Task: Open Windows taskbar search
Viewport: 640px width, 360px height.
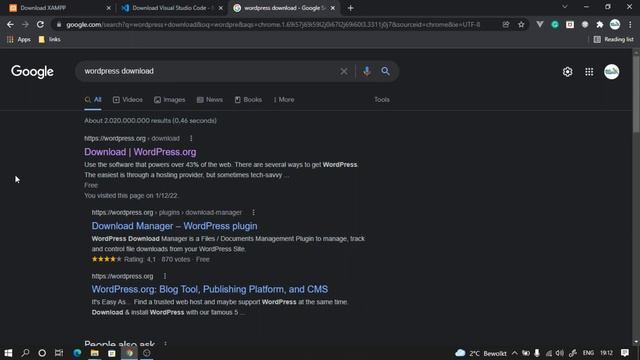Action: tap(25, 353)
